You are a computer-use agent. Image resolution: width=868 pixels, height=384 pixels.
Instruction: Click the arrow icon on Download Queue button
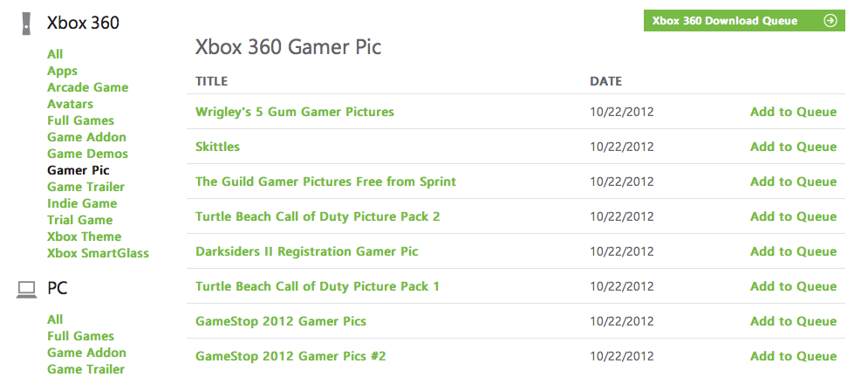pyautogui.click(x=830, y=21)
